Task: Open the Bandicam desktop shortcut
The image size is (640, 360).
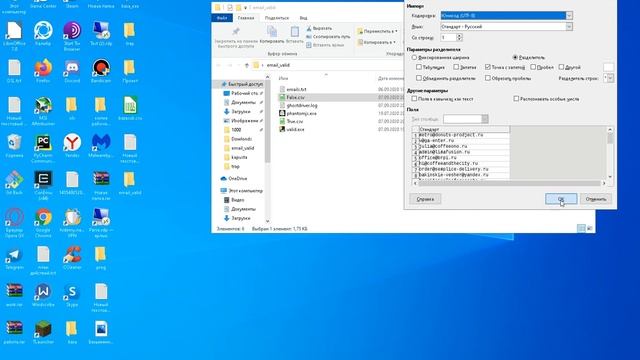Action: 101,70
